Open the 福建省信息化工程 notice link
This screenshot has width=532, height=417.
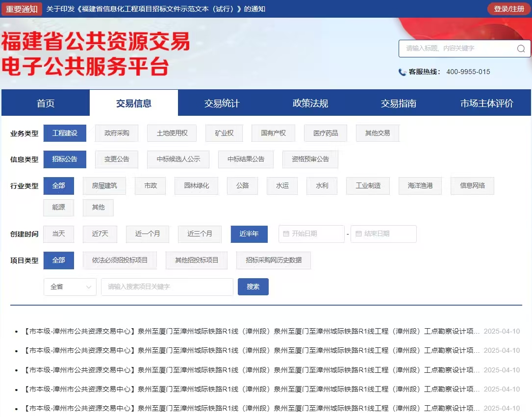point(156,9)
